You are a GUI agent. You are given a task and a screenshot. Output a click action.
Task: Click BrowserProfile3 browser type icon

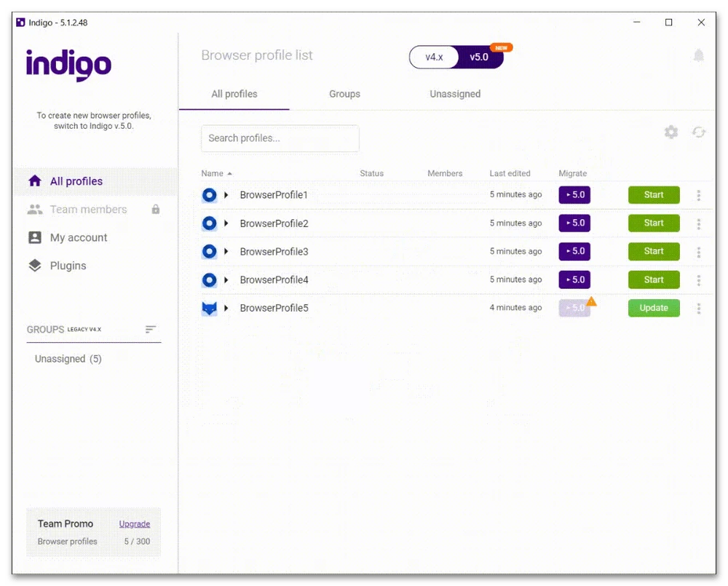pos(210,252)
